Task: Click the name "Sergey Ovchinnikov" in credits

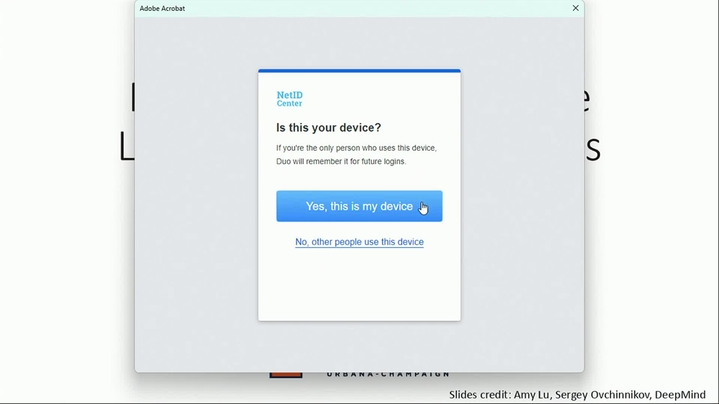Action: click(x=600, y=394)
